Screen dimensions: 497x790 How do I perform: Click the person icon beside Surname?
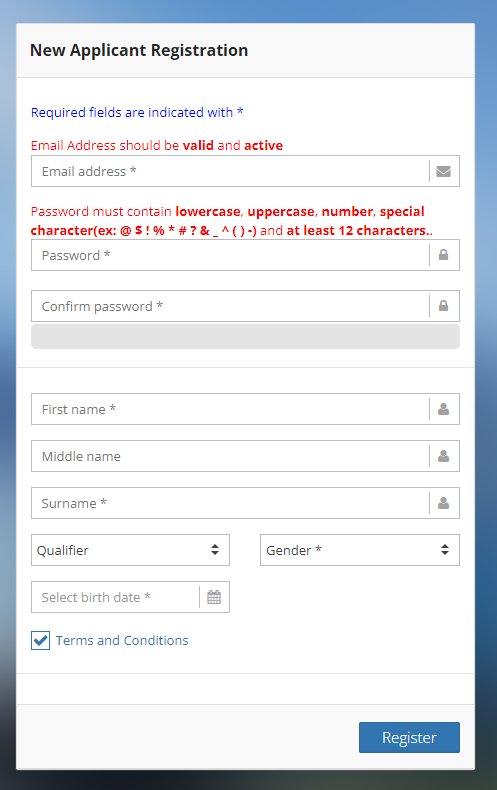click(444, 503)
